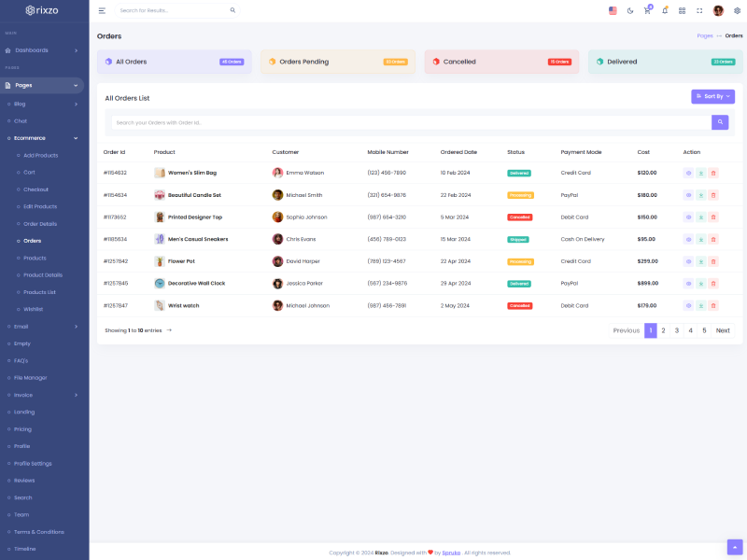The width and height of the screenshot is (747, 560).
Task: Go to page 3 of orders
Action: tap(677, 330)
